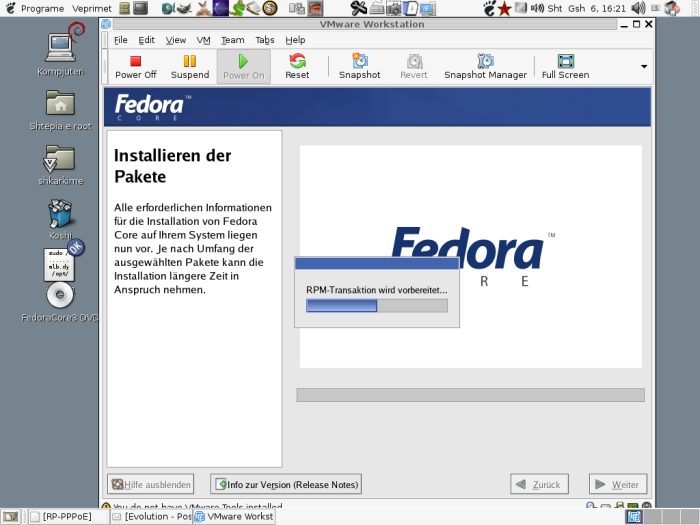This screenshot has width=700, height=525.
Task: Open the Koshi trash icon
Action: [x=61, y=219]
